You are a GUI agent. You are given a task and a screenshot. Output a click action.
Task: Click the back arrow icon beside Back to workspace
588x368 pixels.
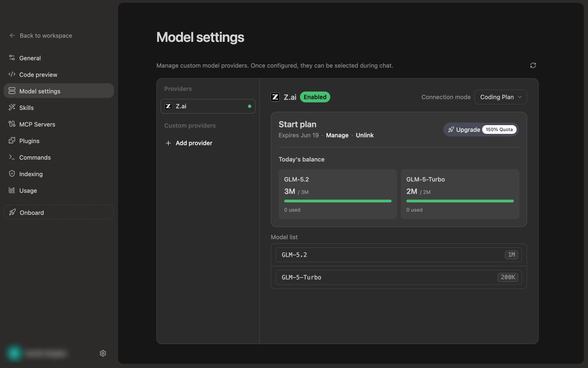coord(12,35)
